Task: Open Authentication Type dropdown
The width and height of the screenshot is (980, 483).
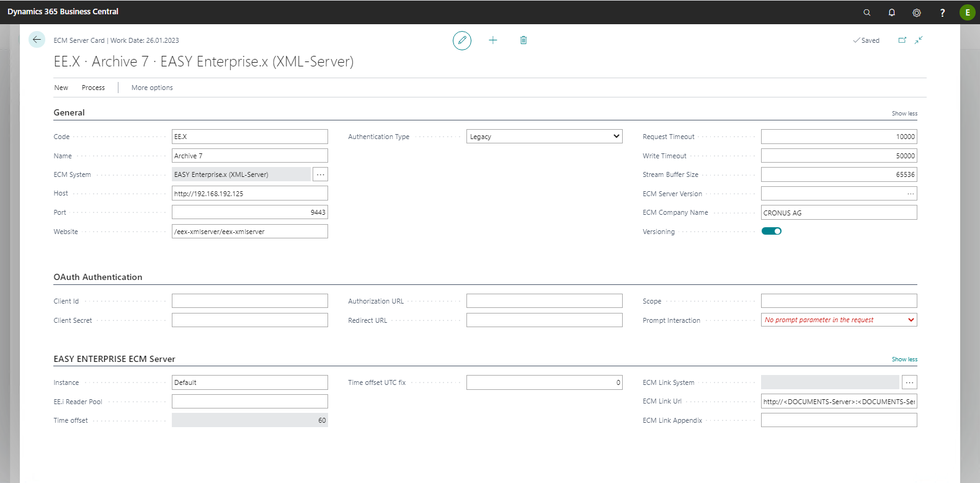Action: pos(544,137)
